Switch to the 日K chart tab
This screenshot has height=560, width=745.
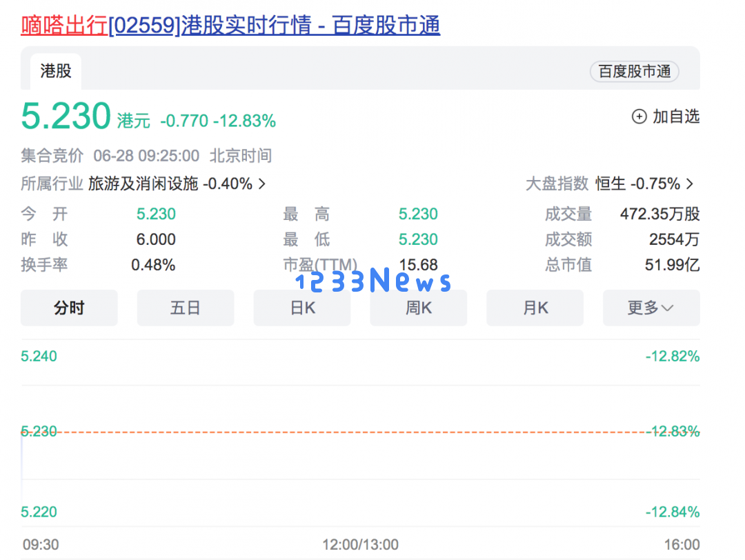302,308
